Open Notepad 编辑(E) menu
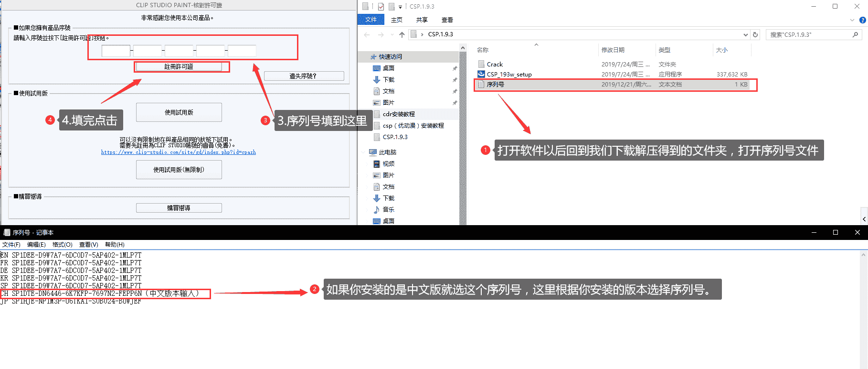 [36, 244]
